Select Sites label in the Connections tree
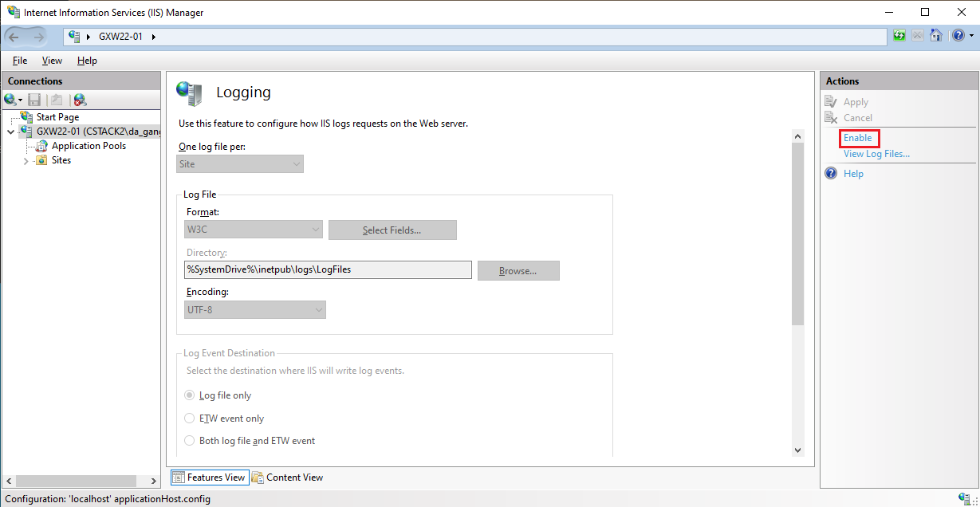 pos(61,160)
